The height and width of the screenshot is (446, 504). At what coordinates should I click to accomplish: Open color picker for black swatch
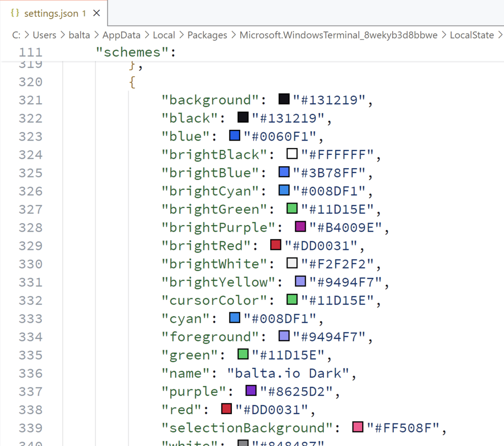(243, 117)
